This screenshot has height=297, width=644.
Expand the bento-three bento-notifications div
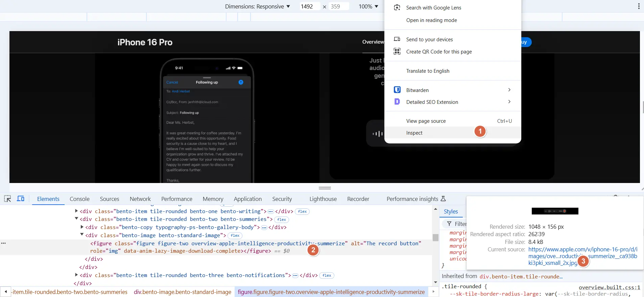tap(76, 275)
